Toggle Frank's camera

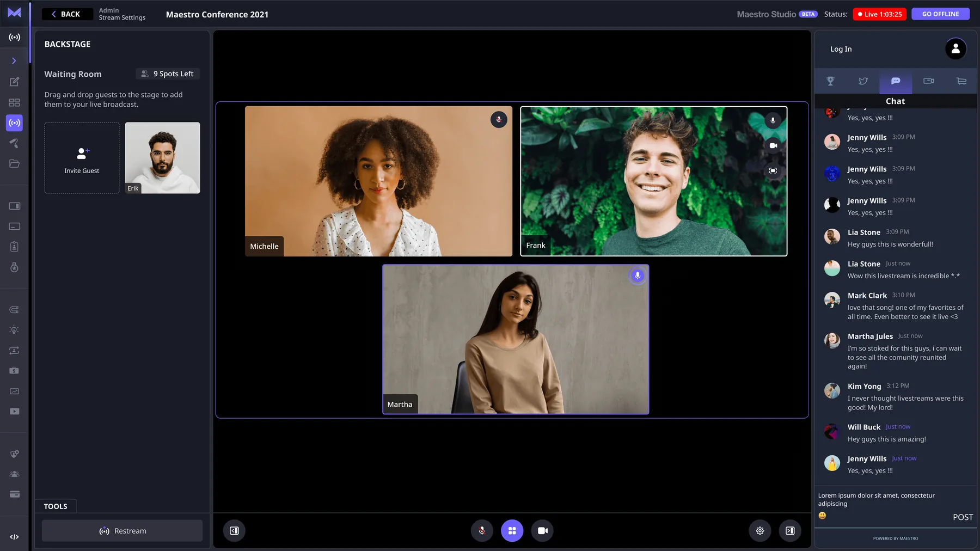[x=773, y=145]
